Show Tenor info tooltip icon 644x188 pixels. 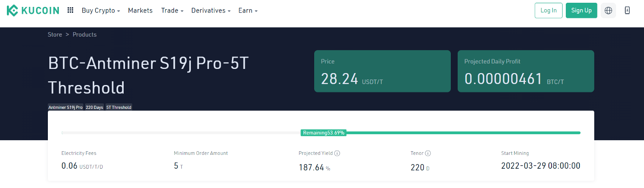point(428,153)
